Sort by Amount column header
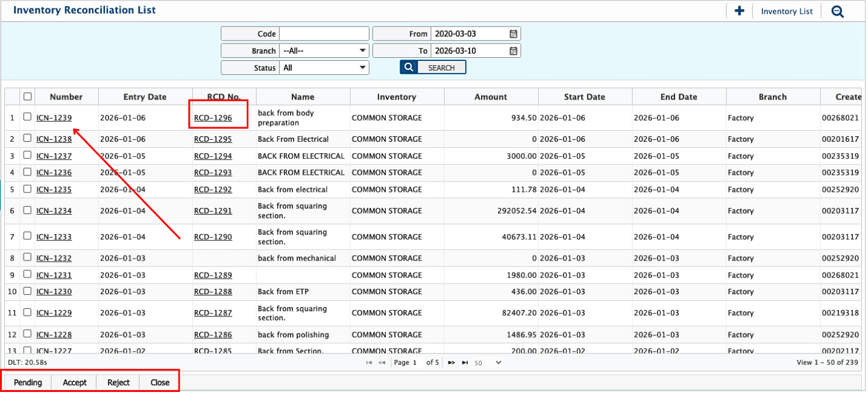868x404 pixels. pos(491,96)
